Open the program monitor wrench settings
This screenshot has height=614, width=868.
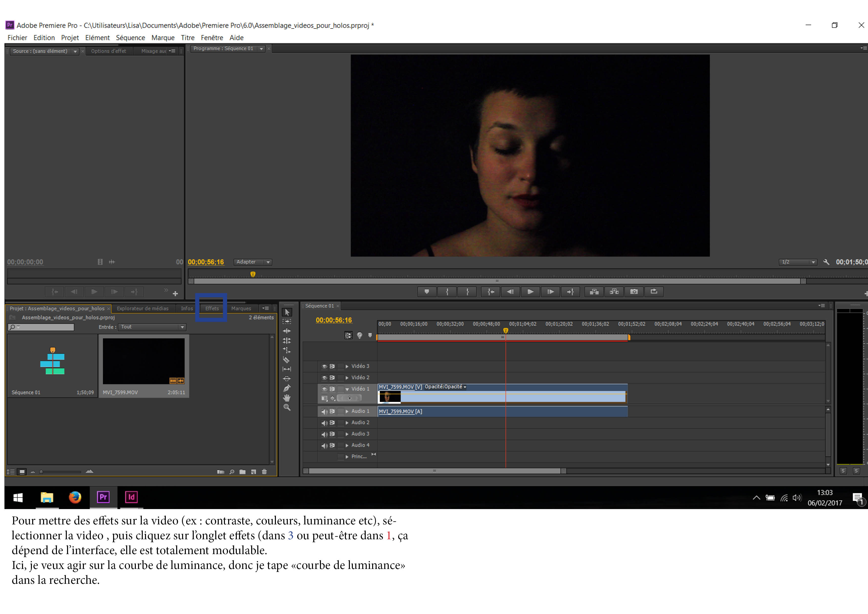(x=826, y=262)
